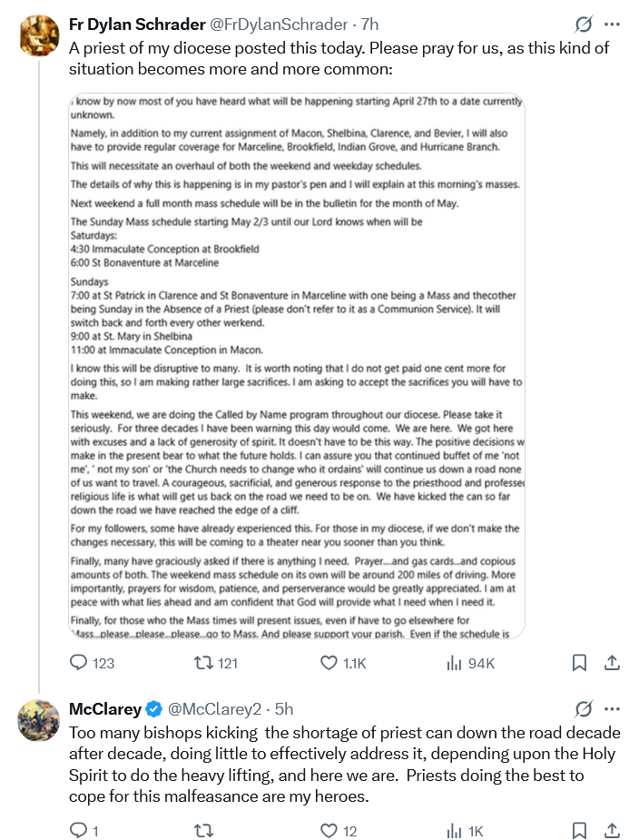Open more options menu on McClarey's post
This screenshot has height=840, width=639.
613,708
